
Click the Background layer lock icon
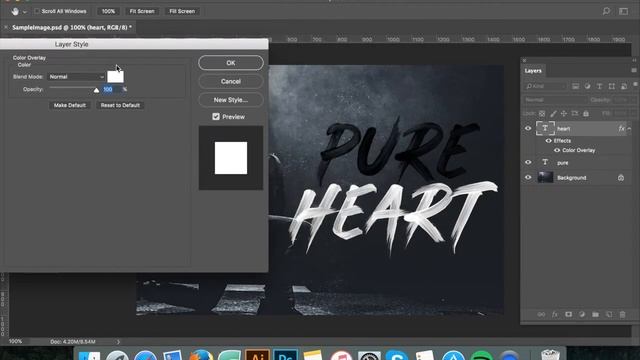click(621, 178)
